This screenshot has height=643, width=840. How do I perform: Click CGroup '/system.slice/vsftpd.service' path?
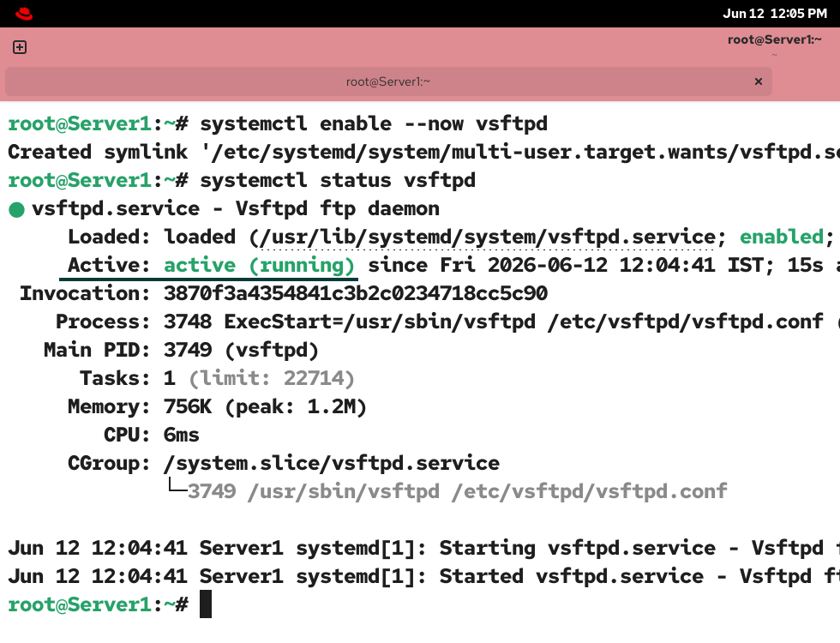332,464
